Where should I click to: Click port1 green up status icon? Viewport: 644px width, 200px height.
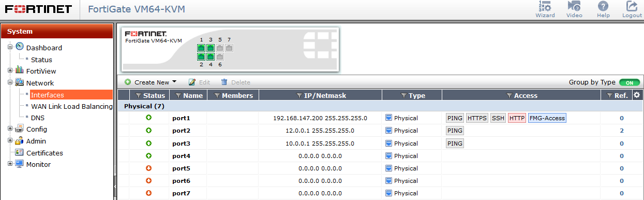[x=149, y=118]
